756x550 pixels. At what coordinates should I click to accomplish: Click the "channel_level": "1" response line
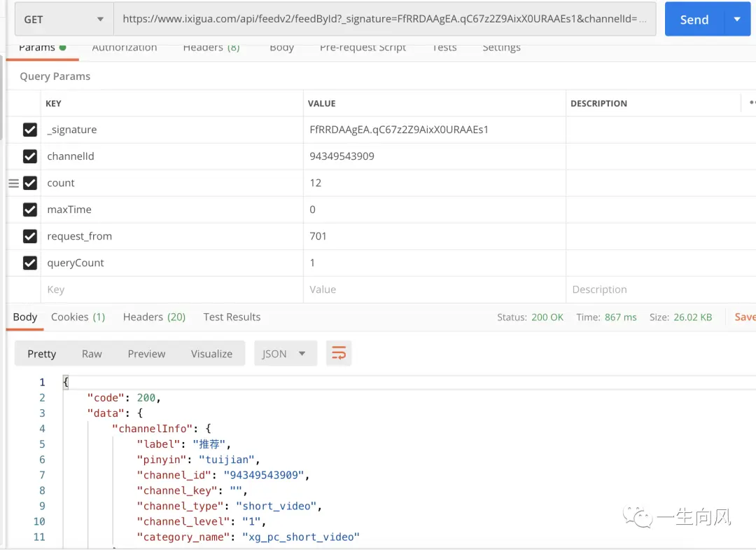point(202,521)
